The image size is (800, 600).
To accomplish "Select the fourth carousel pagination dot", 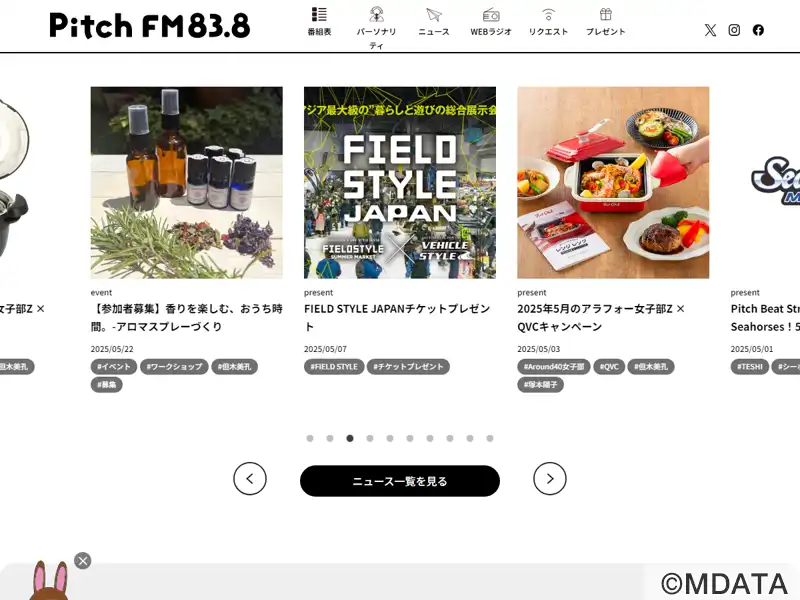I will (x=370, y=438).
